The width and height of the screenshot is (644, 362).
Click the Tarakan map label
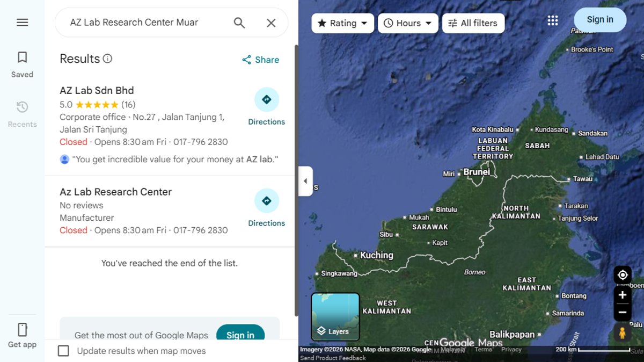pyautogui.click(x=576, y=206)
